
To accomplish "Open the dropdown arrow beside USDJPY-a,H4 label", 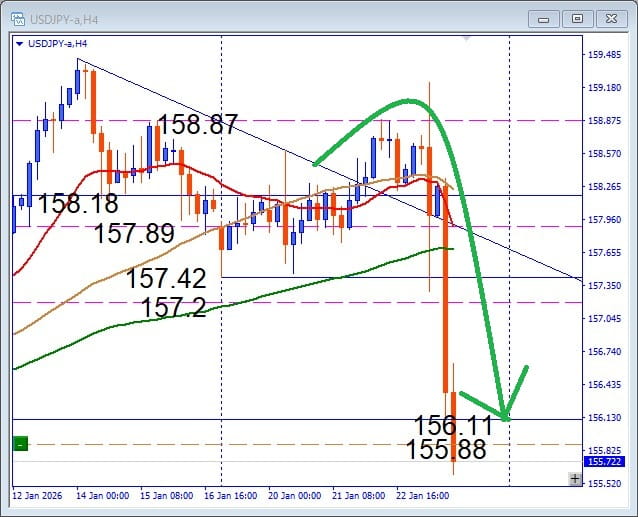I will (x=20, y=44).
